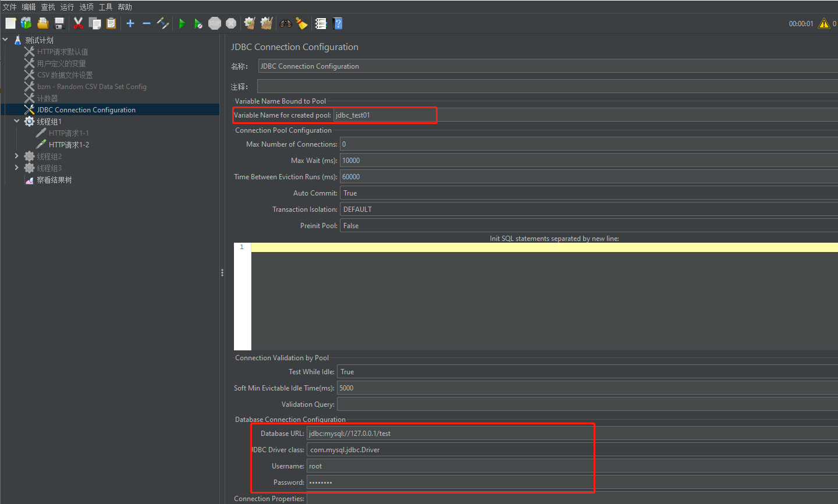Image resolution: width=838 pixels, height=504 pixels.
Task: Select 测试计划 root in the tree
Action: point(39,40)
